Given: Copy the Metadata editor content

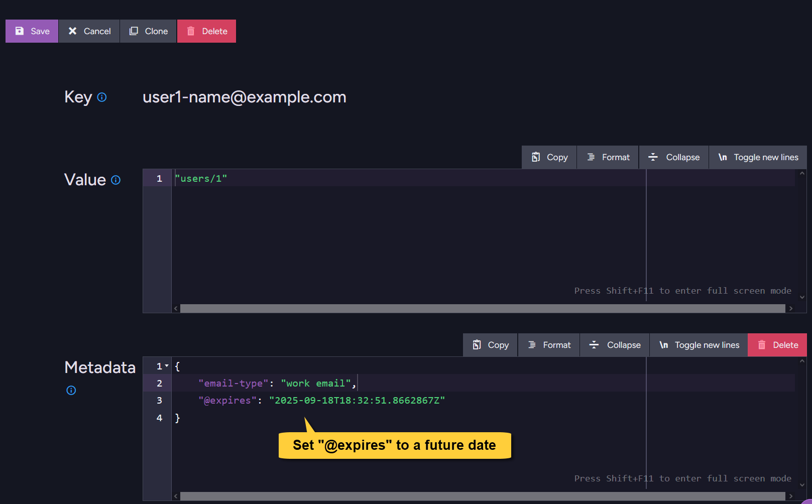Looking at the screenshot, I should [x=490, y=345].
